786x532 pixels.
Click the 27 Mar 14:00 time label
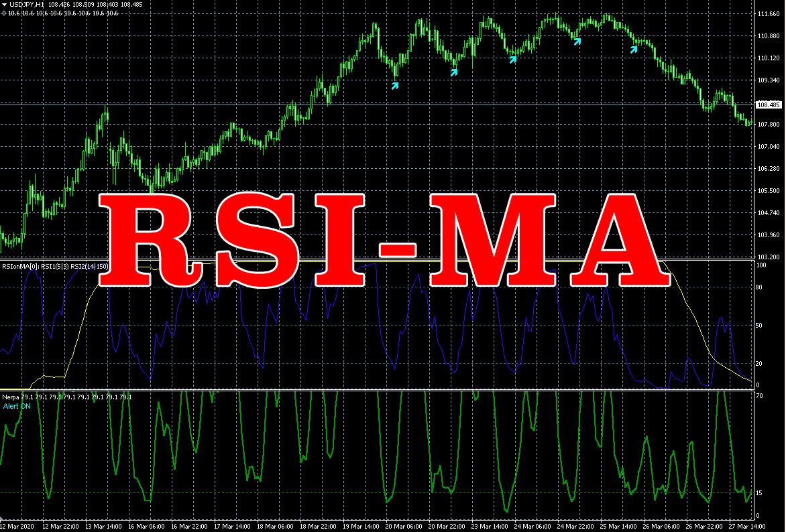pyautogui.click(x=747, y=526)
